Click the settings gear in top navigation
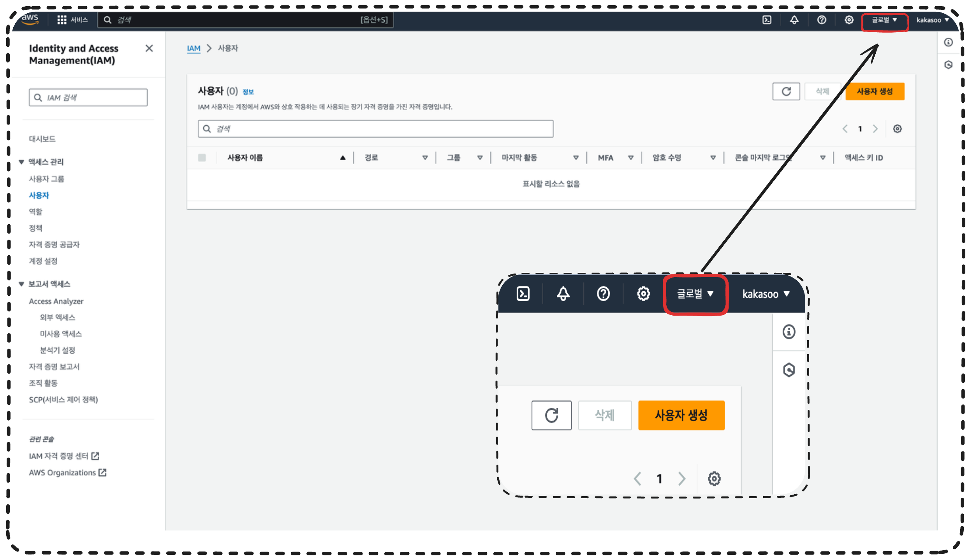970x560 pixels. [x=849, y=20]
